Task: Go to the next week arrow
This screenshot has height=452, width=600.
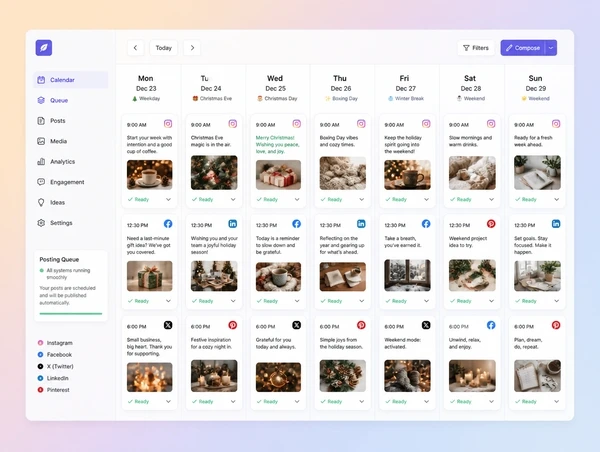Action: pyautogui.click(x=192, y=48)
